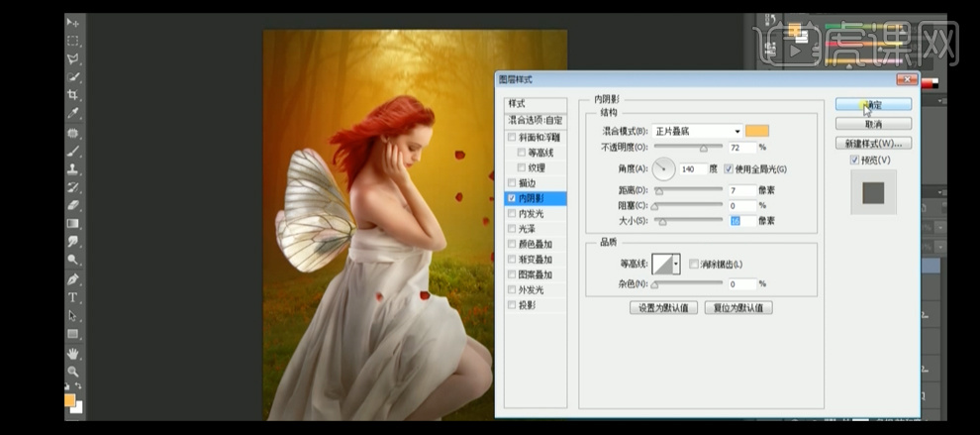This screenshot has height=435, width=980.
Task: Click the 大小 slider
Action: [x=688, y=221]
